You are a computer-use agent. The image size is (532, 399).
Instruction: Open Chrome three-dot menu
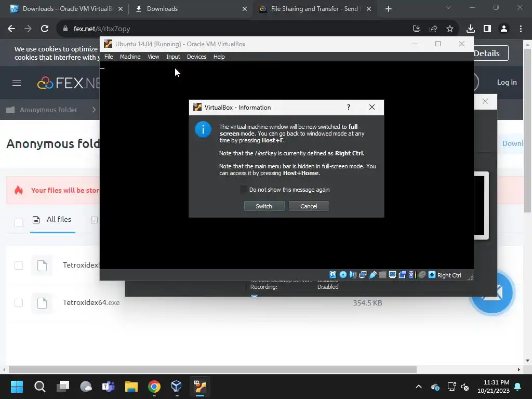point(521,29)
